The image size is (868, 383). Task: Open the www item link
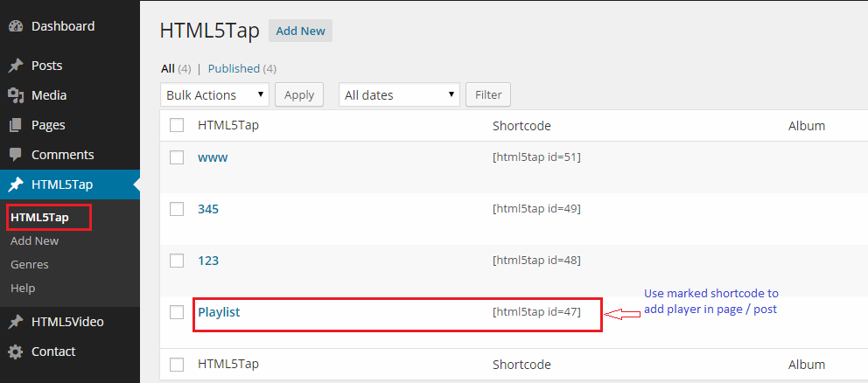pos(213,157)
